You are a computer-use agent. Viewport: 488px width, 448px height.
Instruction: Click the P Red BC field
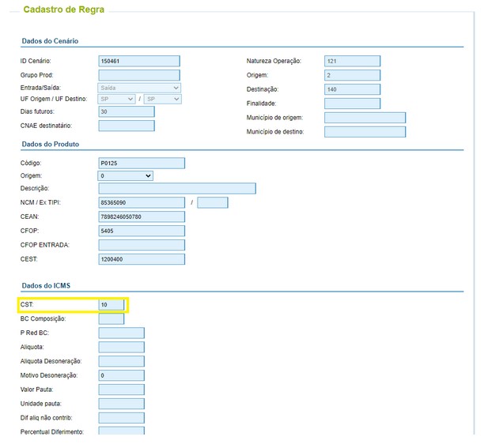click(x=121, y=333)
